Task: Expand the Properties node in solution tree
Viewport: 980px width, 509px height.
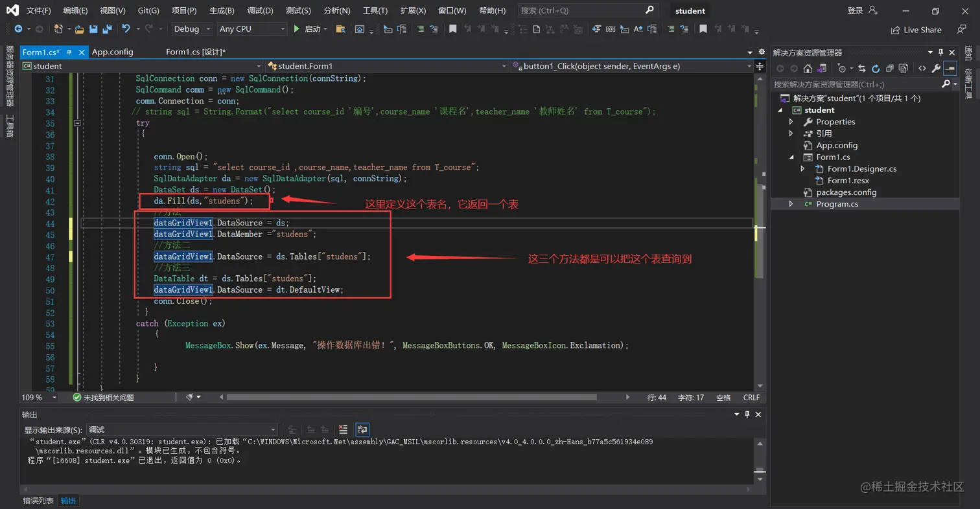Action: pos(791,122)
